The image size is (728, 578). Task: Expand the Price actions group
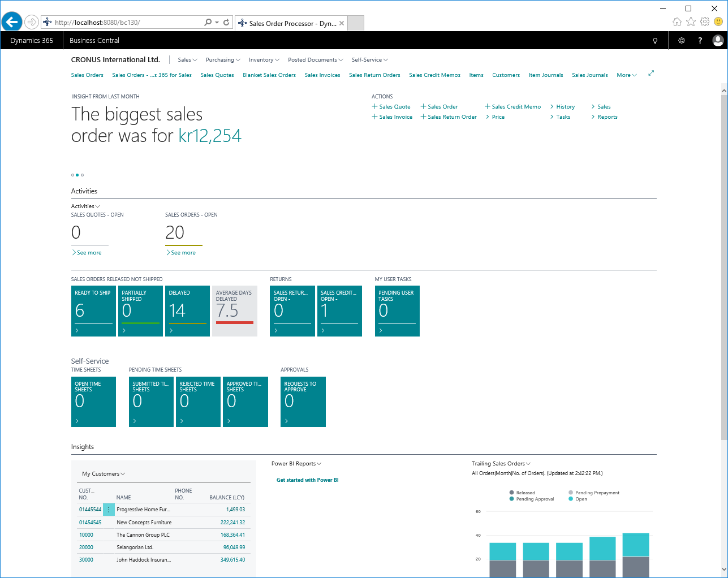tap(495, 117)
